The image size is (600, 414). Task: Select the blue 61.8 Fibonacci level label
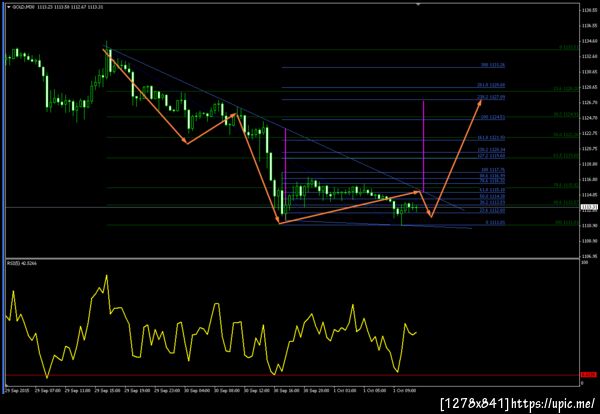click(x=492, y=189)
